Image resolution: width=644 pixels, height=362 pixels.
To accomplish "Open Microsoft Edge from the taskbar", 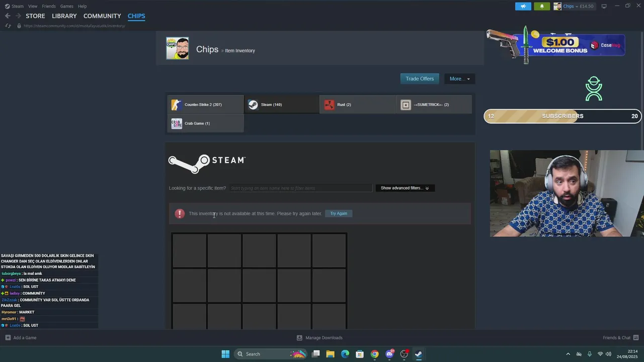I will click(345, 354).
